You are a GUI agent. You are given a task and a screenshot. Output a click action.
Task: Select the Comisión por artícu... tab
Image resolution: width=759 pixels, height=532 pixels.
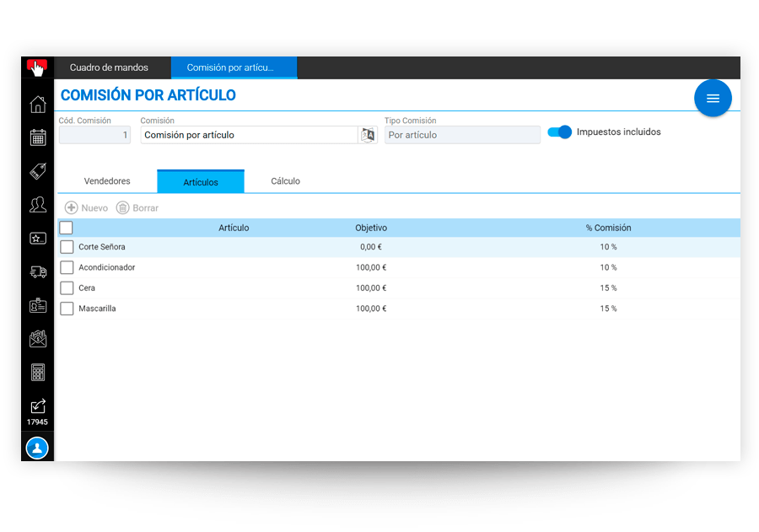pyautogui.click(x=234, y=67)
